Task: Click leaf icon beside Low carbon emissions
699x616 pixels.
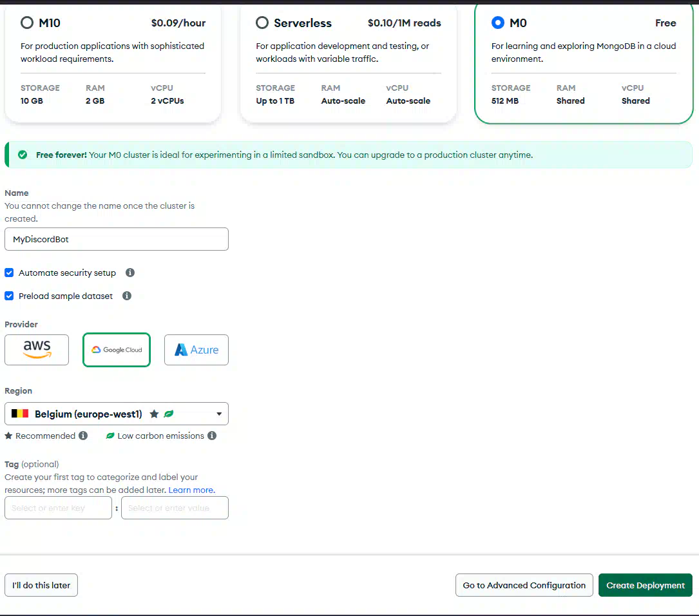Action: coord(110,436)
